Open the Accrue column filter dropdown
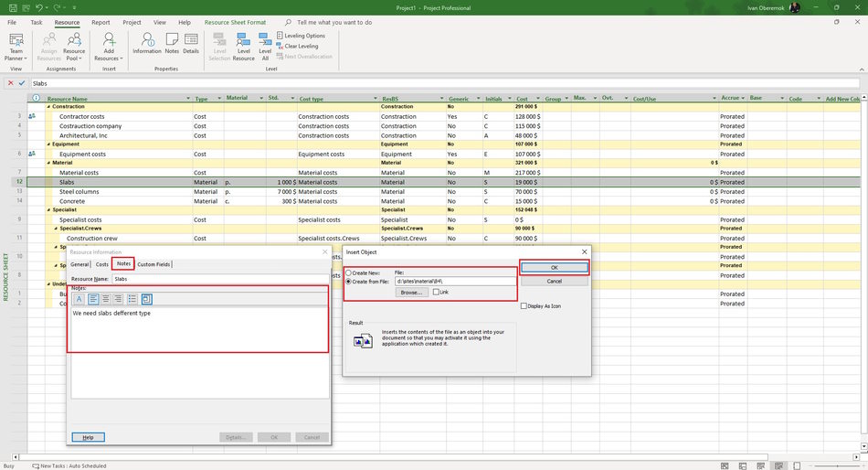This screenshot has width=868, height=470. (743, 98)
